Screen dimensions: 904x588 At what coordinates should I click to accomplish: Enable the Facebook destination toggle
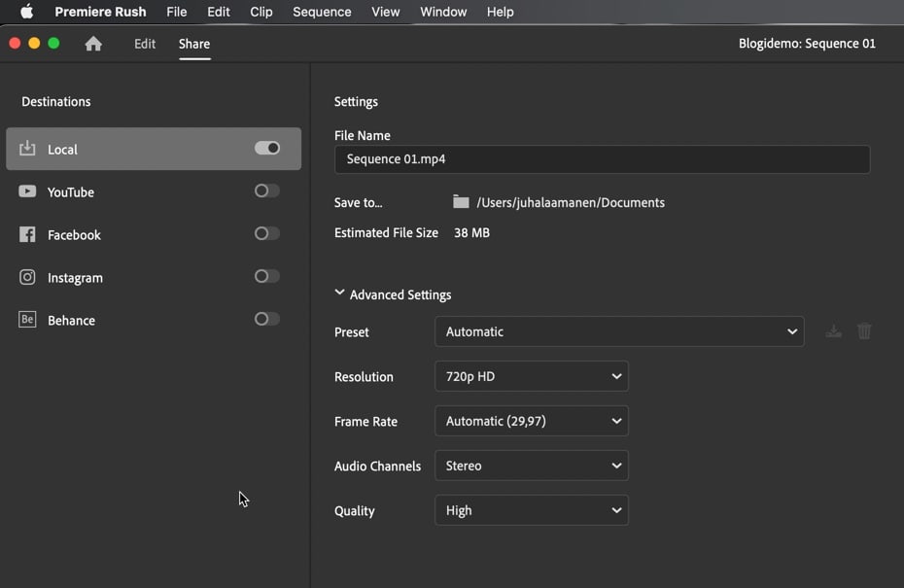pyautogui.click(x=267, y=233)
